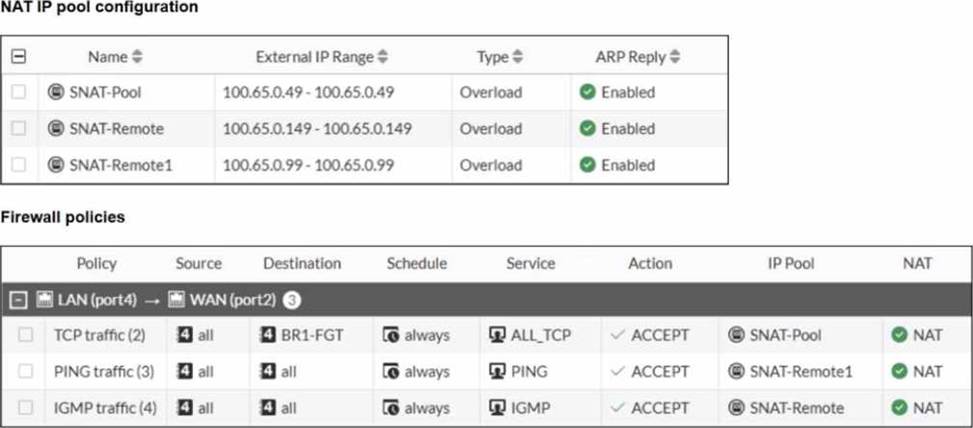Check the PING traffic (3) policy checkbox

(x=25, y=371)
